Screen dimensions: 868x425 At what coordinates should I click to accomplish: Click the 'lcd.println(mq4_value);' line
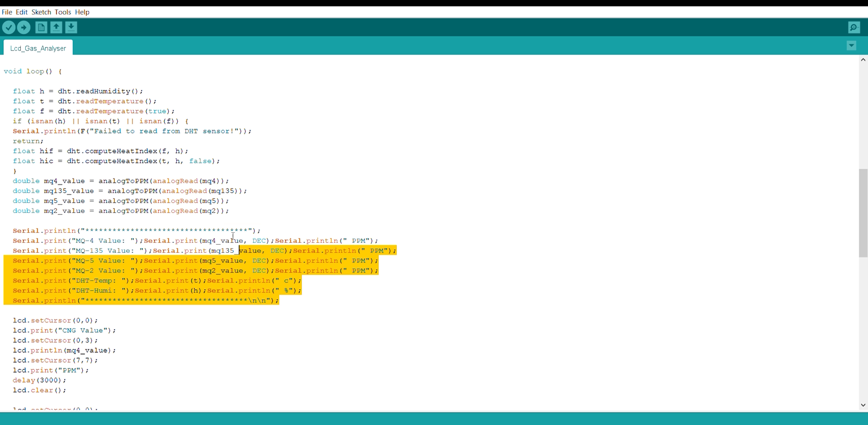tap(64, 350)
